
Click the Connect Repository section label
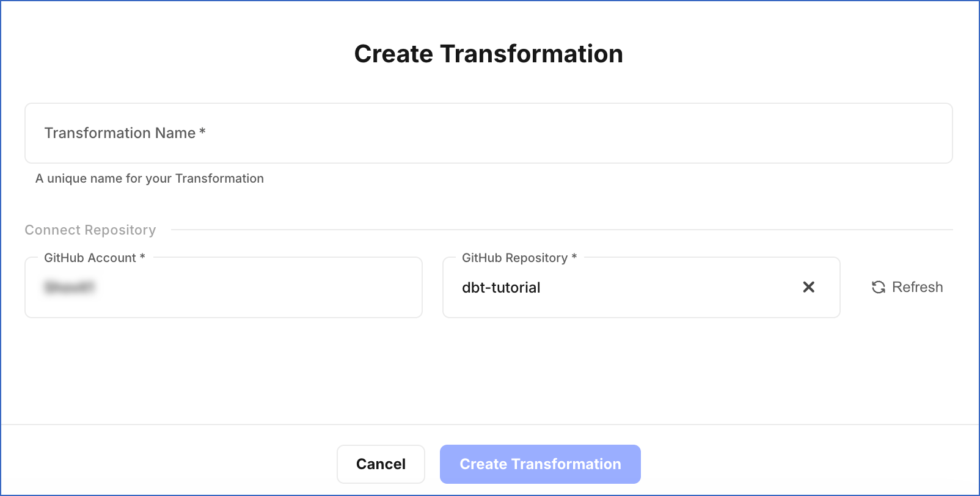click(x=90, y=230)
